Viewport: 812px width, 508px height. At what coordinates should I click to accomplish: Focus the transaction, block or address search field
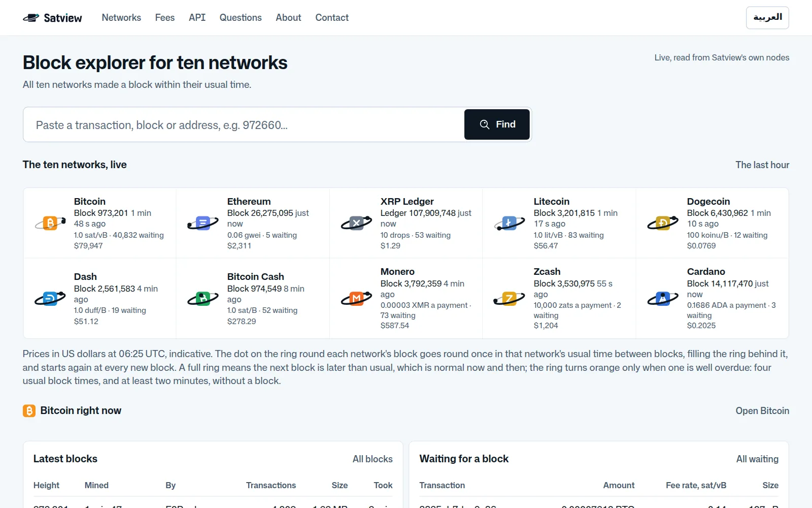click(244, 124)
